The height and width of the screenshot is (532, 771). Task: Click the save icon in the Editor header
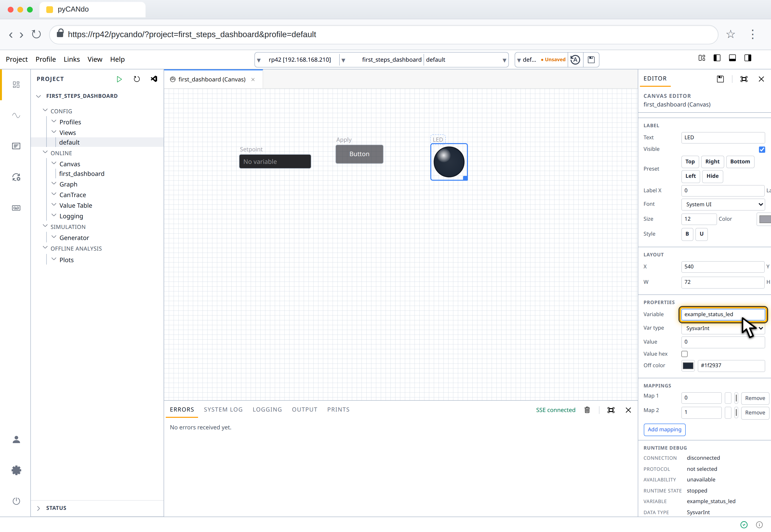pyautogui.click(x=720, y=79)
